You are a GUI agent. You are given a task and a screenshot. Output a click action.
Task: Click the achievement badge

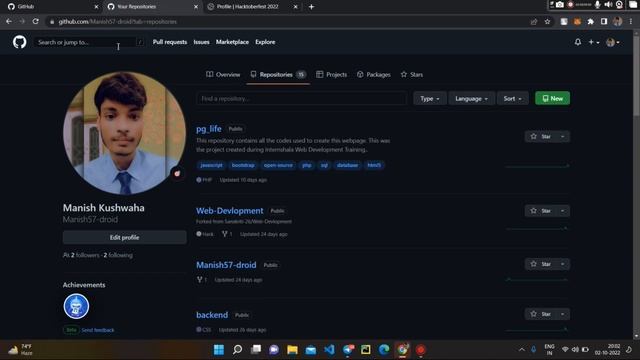click(76, 306)
